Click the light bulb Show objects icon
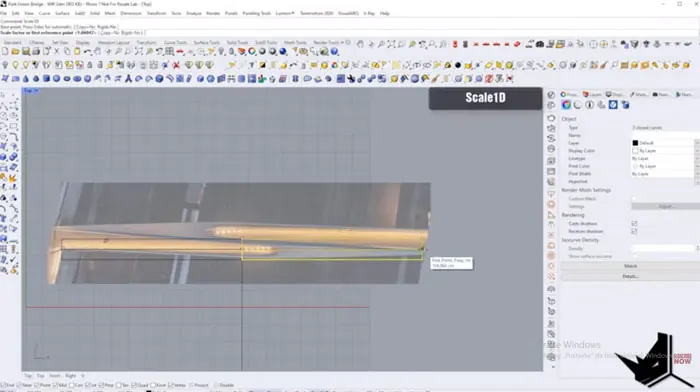Image resolution: width=700 pixels, height=392 pixels. click(x=16, y=65)
